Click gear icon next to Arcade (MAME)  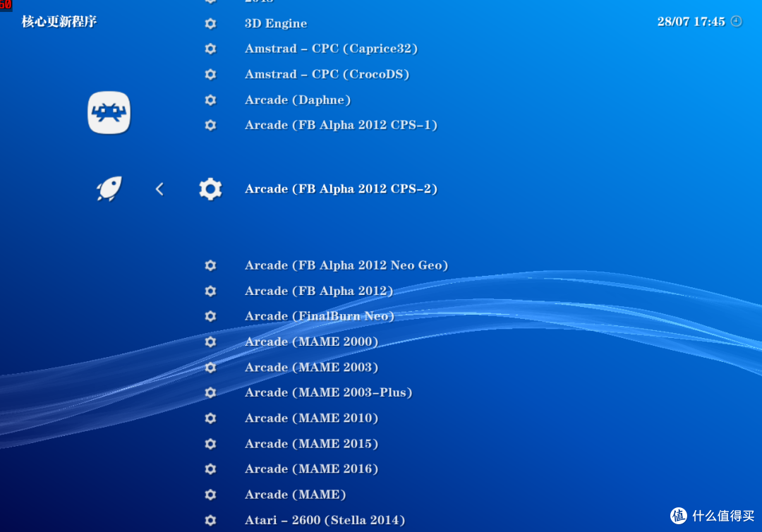[x=210, y=494]
